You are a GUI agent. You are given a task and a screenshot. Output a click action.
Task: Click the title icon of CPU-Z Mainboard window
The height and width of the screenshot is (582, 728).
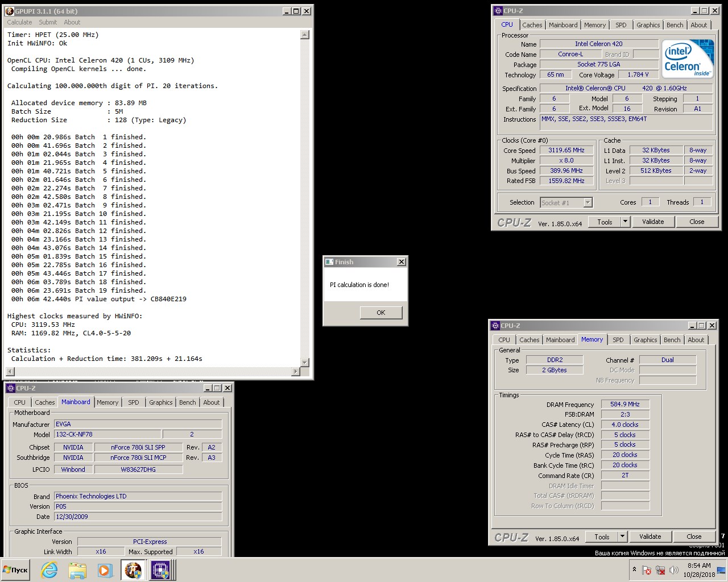[11, 388]
